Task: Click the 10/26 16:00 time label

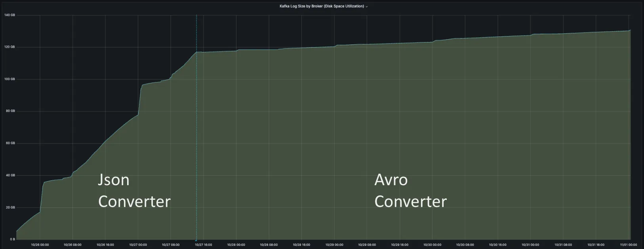Action: pyautogui.click(x=105, y=245)
